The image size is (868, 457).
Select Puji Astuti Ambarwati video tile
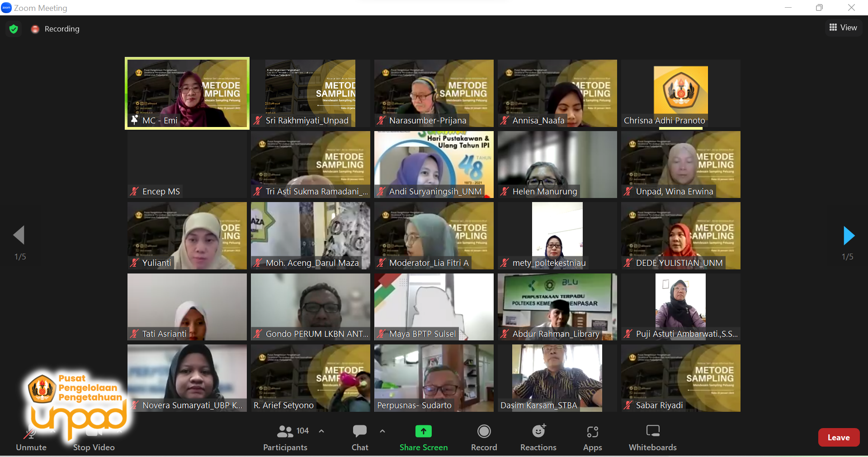681,307
